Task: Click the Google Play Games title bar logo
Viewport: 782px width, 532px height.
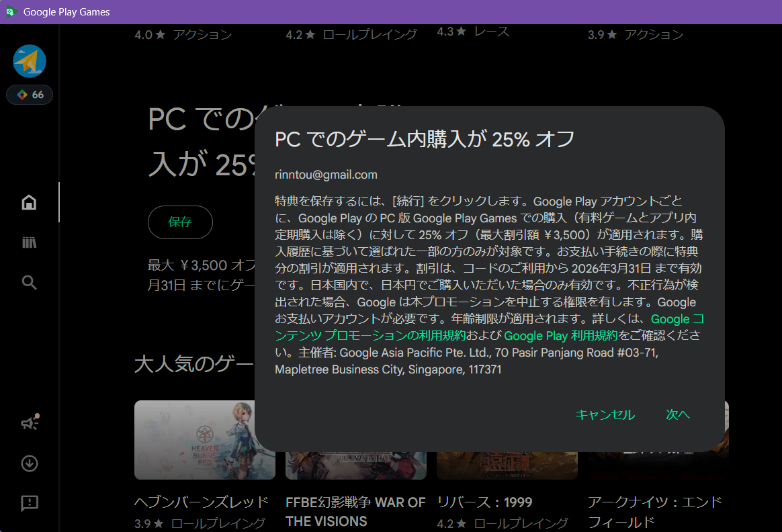Action: pyautogui.click(x=10, y=11)
